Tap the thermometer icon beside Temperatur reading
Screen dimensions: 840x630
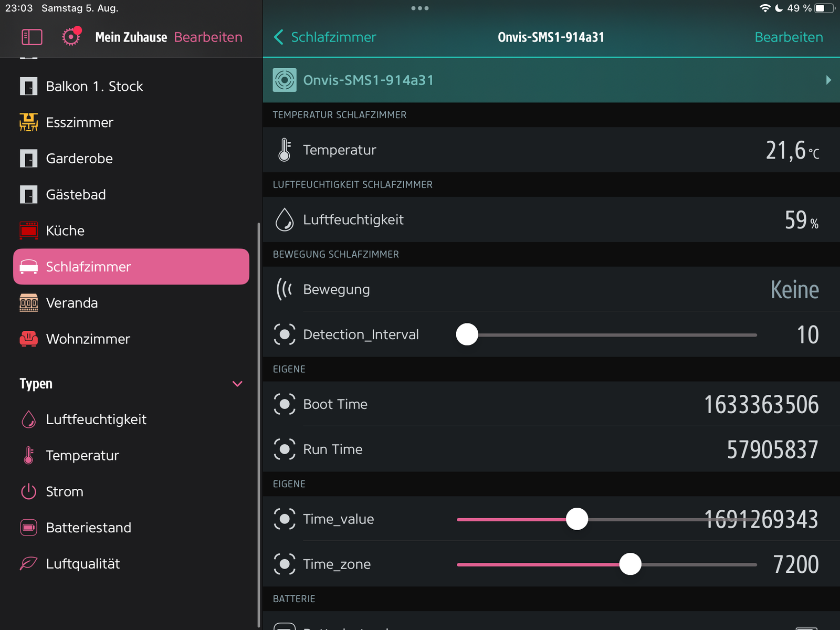(x=285, y=150)
